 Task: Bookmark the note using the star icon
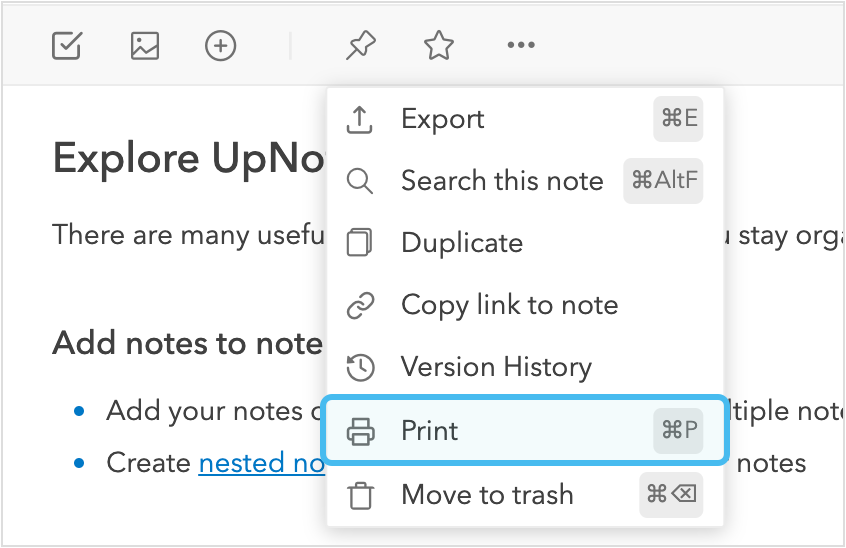(x=439, y=45)
